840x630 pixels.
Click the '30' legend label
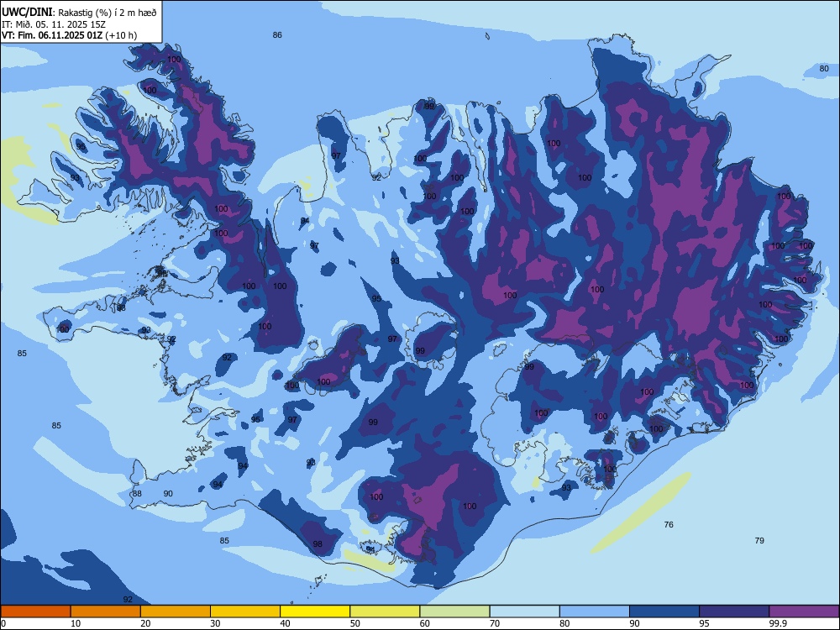pos(215,623)
